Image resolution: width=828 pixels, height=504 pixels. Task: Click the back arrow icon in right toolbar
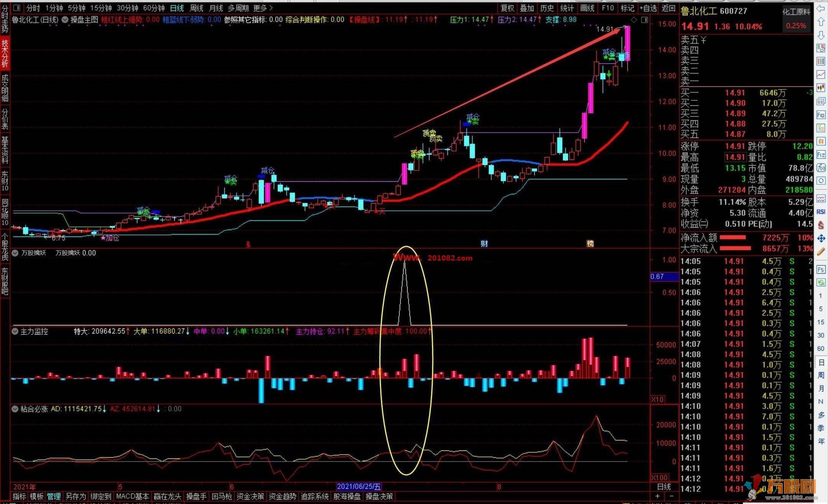[821, 8]
